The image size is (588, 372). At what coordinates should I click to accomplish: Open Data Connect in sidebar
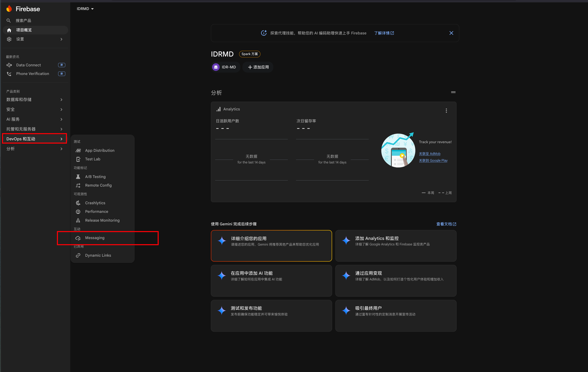click(35, 65)
